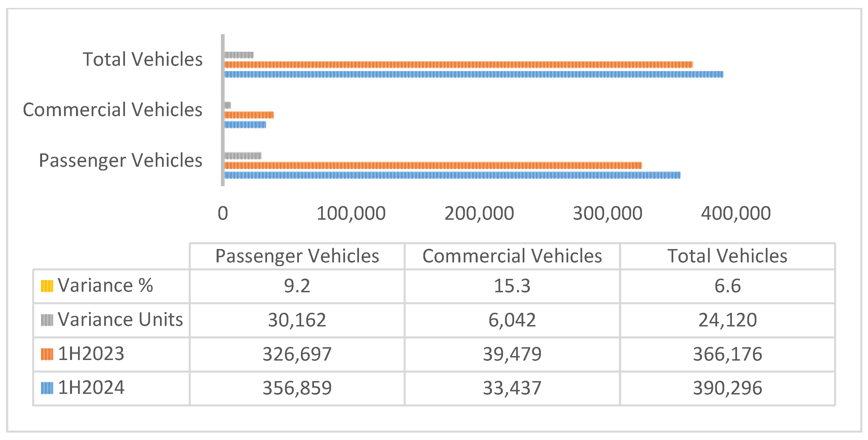The image size is (868, 440).
Task: Click the blue 1H2024 legend swatch
Action: [47, 388]
